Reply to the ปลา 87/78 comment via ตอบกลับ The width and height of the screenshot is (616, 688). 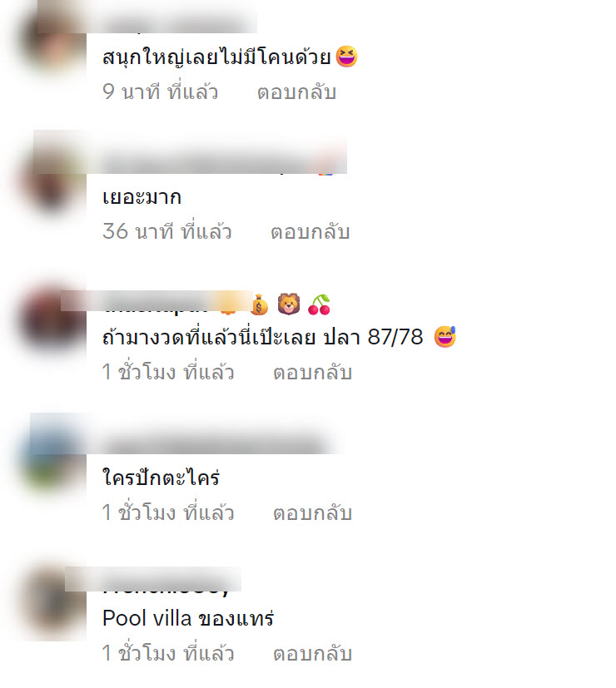[313, 372]
